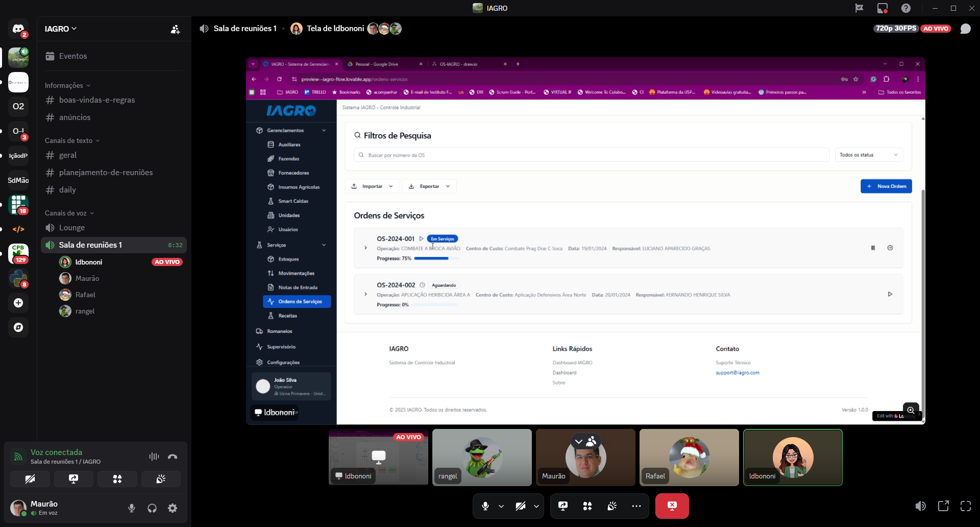The image size is (980, 527).
Task: Open microphone input options arrow
Action: [501, 506]
